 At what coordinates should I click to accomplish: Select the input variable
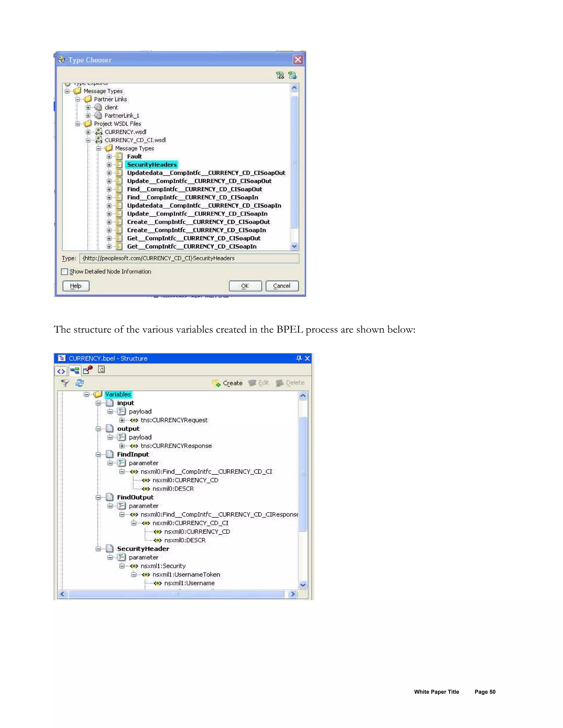(125, 403)
